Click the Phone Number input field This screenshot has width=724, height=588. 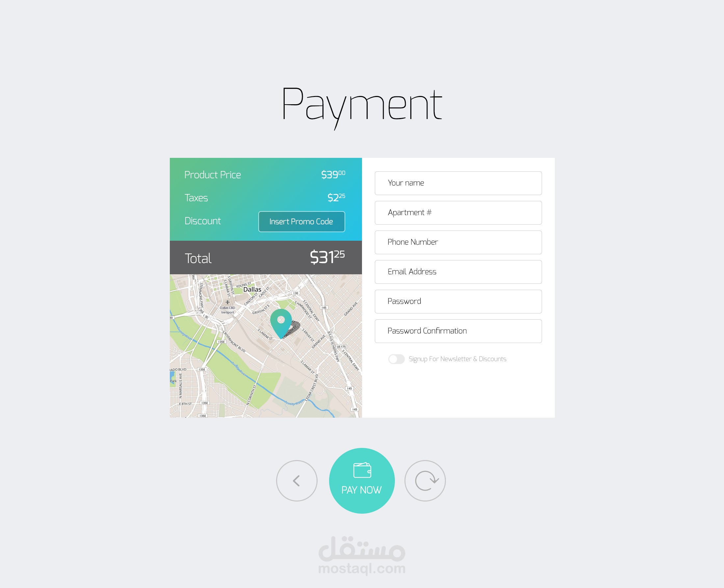pos(457,242)
